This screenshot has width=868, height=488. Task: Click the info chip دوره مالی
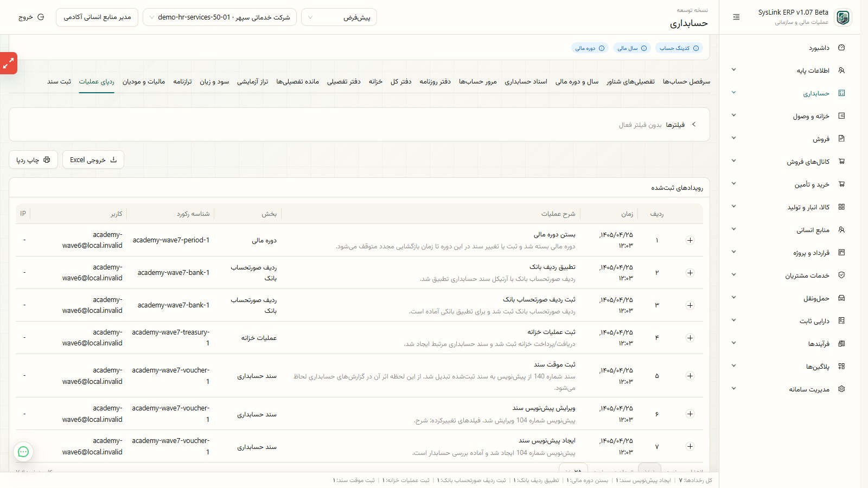590,48
